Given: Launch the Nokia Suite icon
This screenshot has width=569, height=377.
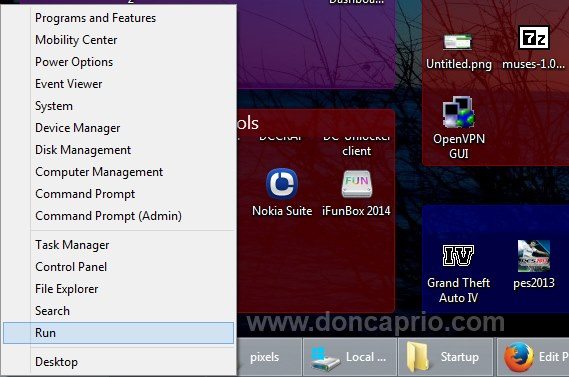Looking at the screenshot, I should (282, 192).
